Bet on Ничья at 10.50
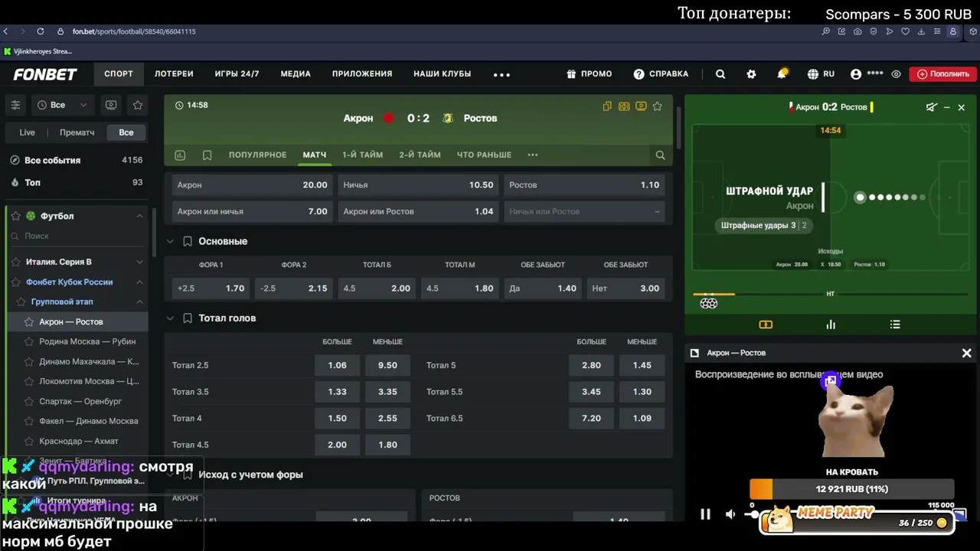This screenshot has width=980, height=551. click(418, 185)
